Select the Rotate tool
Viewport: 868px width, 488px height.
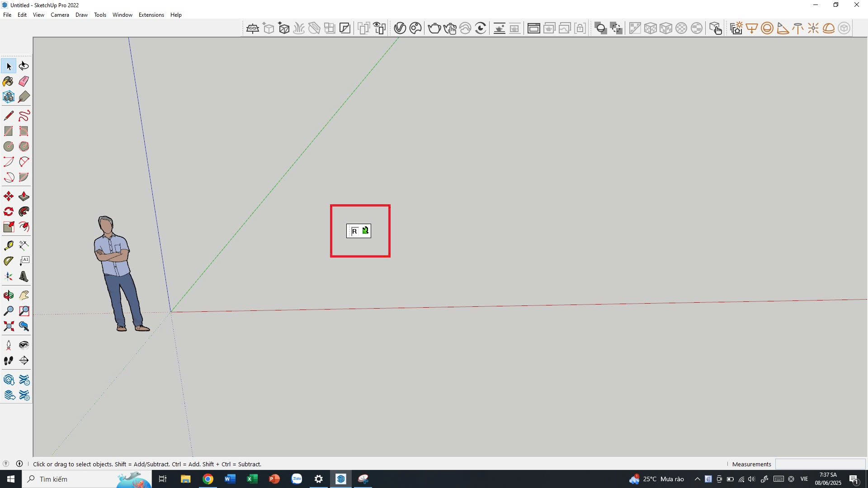[x=8, y=211]
